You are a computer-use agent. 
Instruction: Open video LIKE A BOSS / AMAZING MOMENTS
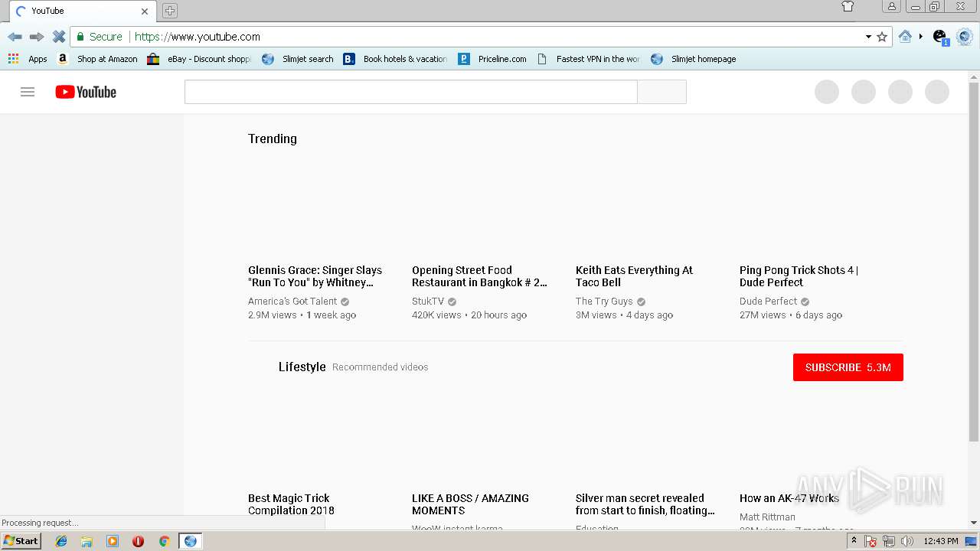coord(470,504)
